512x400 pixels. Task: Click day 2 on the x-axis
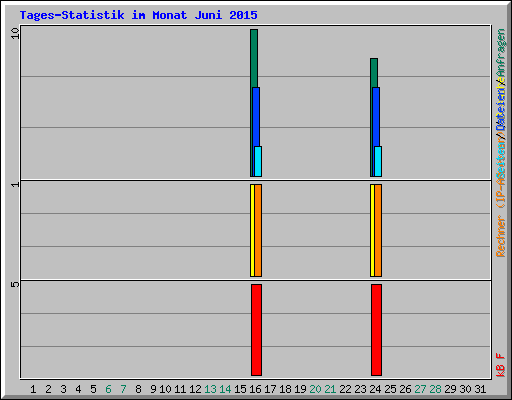[x=48, y=389]
